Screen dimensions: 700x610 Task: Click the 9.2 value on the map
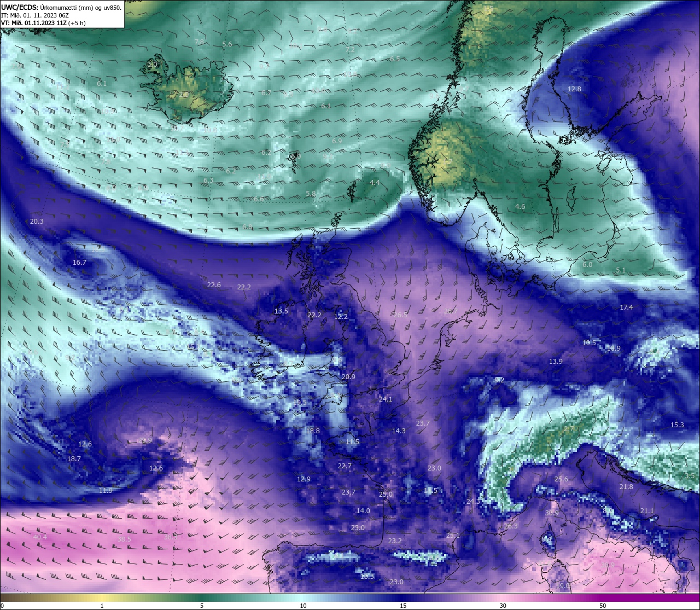click(499, 380)
